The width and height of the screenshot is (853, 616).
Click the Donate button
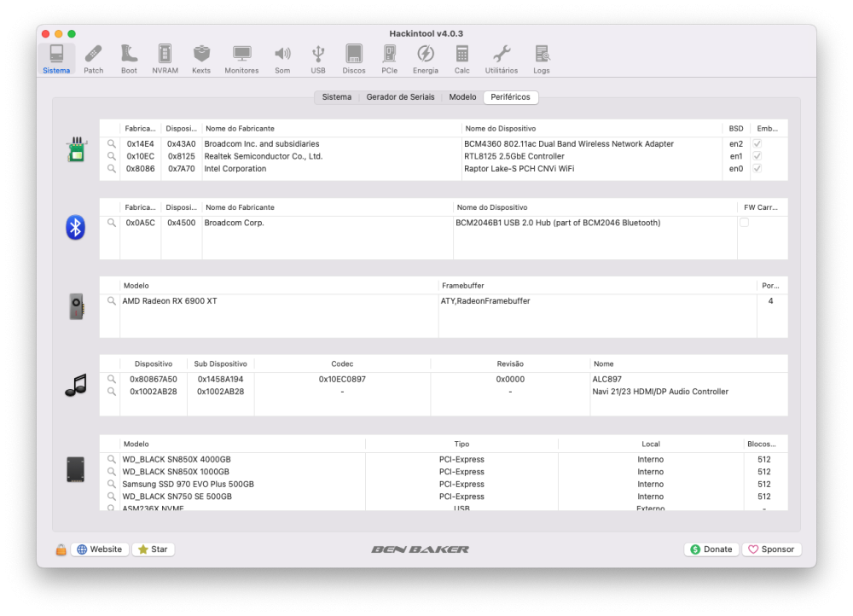(711, 549)
